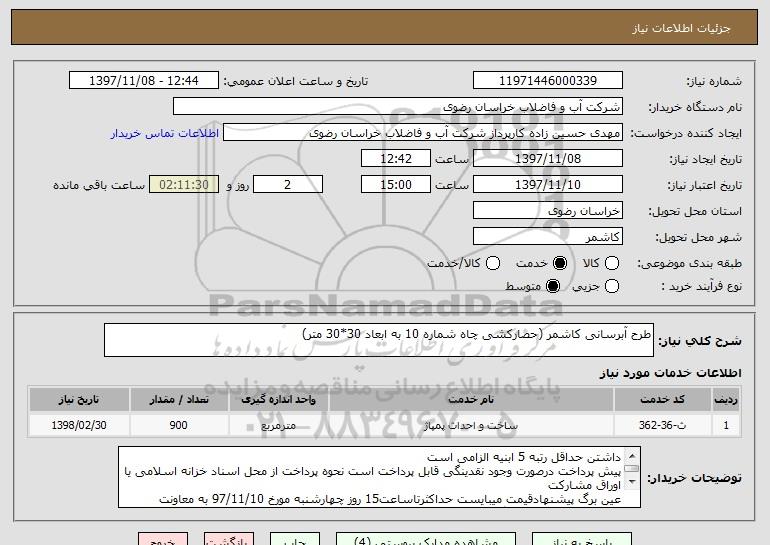Select the کالا/خدمت radio option

click(493, 263)
